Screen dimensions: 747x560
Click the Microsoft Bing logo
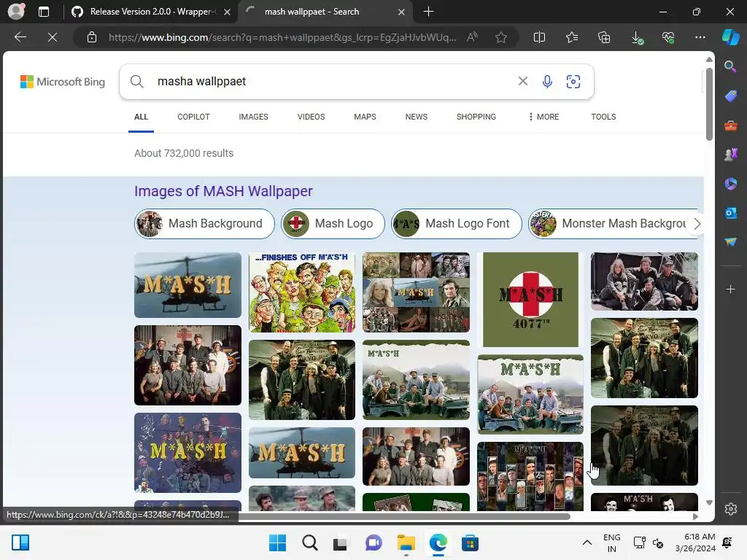(63, 82)
